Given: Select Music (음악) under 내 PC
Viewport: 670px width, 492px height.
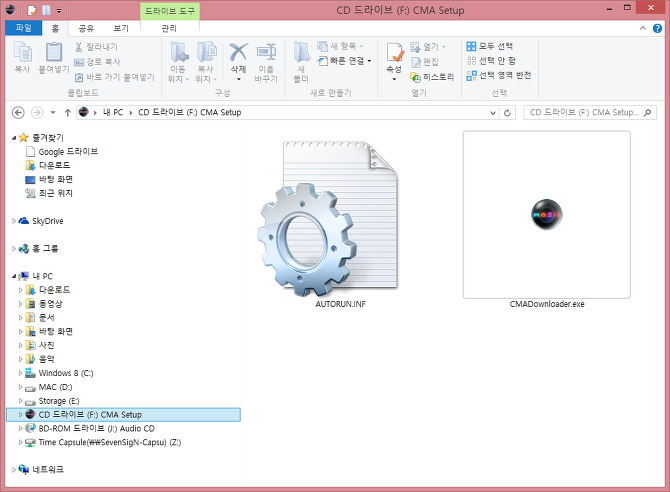Looking at the screenshot, I should pos(40,359).
